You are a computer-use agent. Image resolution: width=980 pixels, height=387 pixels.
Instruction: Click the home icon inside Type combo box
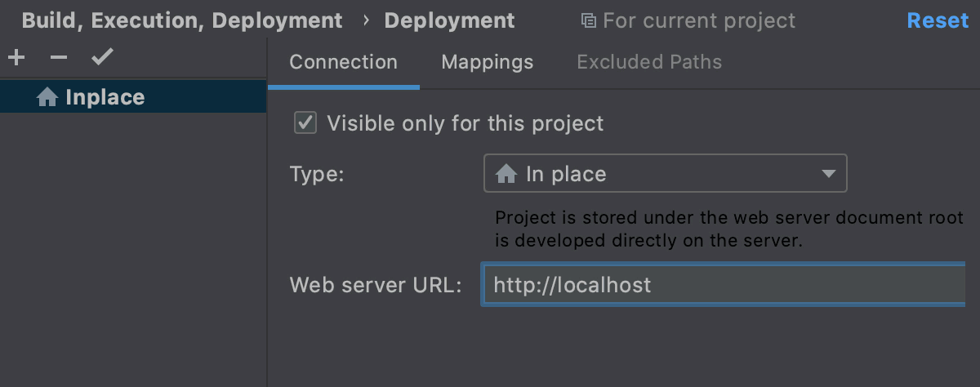506,174
